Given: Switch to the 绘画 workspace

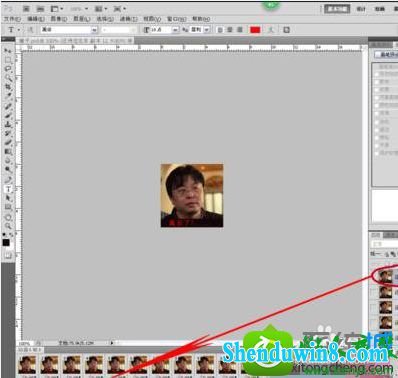Looking at the screenshot, I should pos(380,9).
